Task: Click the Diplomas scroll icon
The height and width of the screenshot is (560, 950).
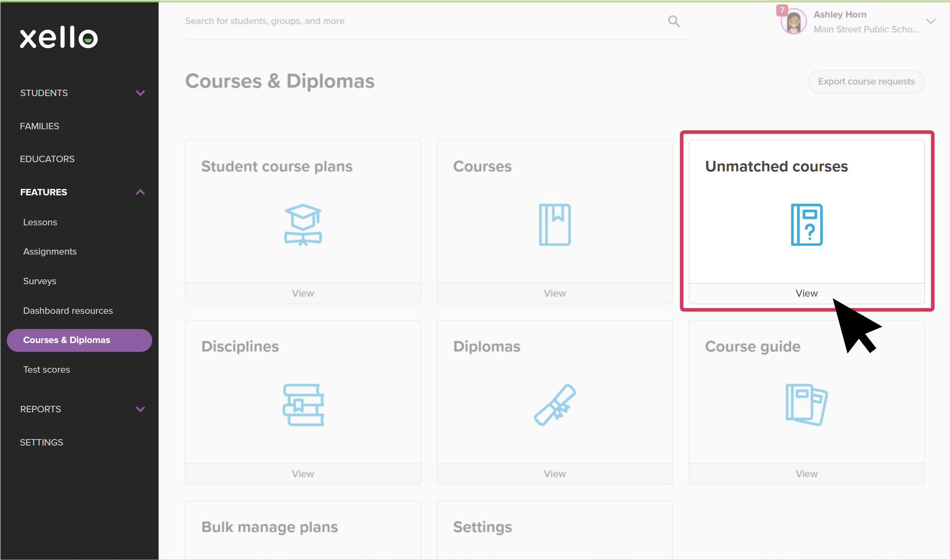Action: [555, 405]
